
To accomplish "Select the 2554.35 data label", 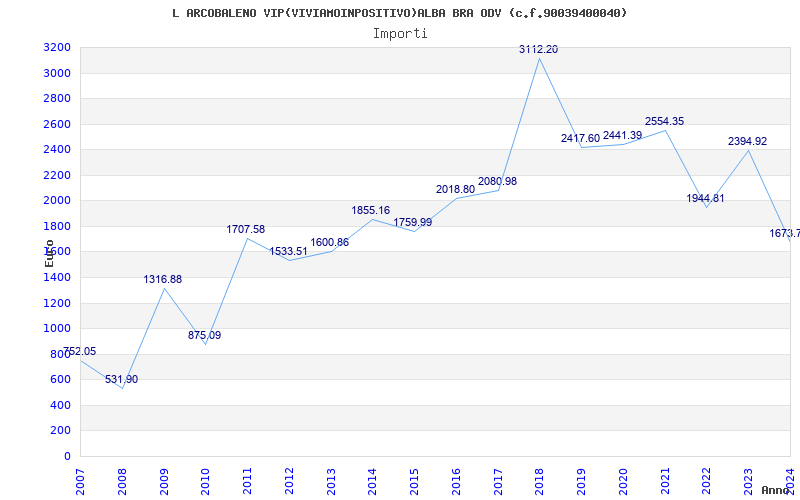I will (664, 121).
